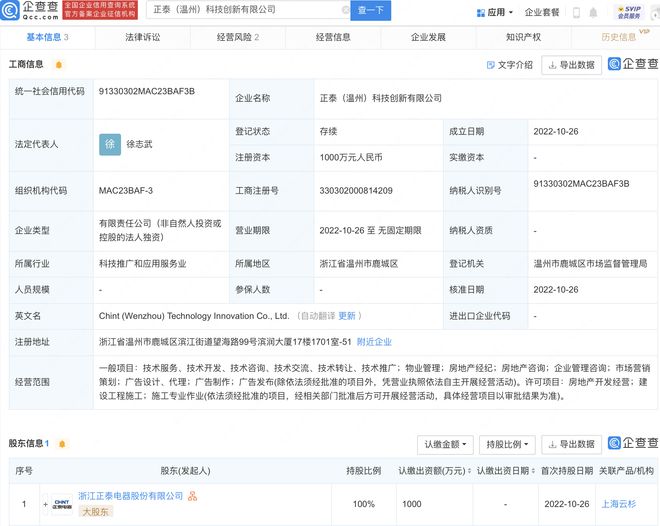This screenshot has height=526, width=660.
Task: Expand the 应用 dropdown menu
Action: (512, 13)
